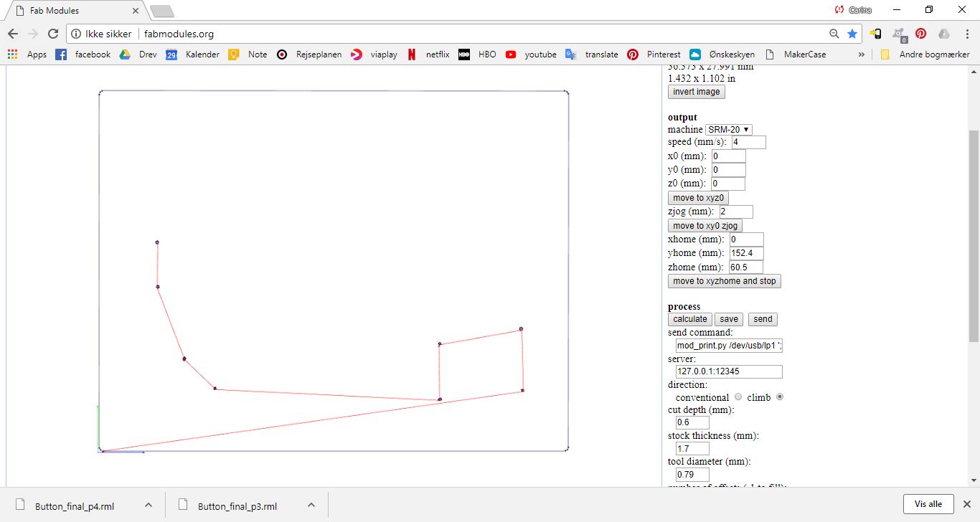Open the HBO bookmark
Viewport: 980px width, 522px height.
point(477,54)
